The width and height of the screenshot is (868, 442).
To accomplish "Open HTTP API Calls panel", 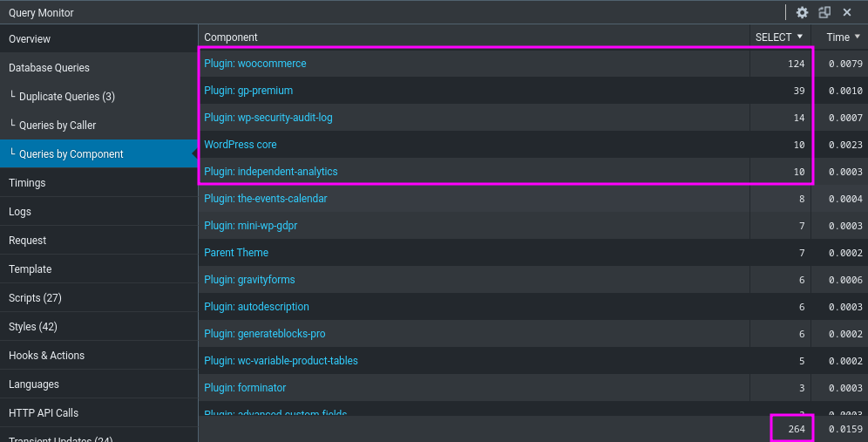I will (98, 413).
